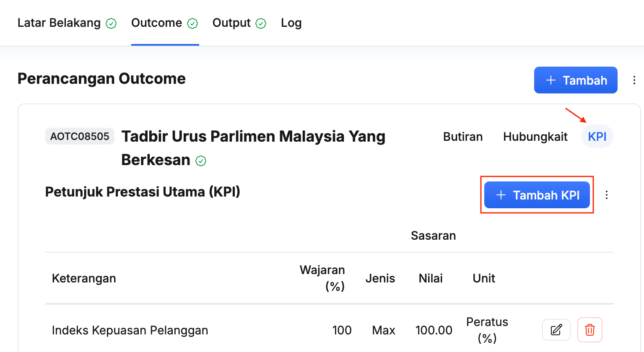Click the AOTC08505 code badge
This screenshot has width=644, height=352.
(80, 136)
